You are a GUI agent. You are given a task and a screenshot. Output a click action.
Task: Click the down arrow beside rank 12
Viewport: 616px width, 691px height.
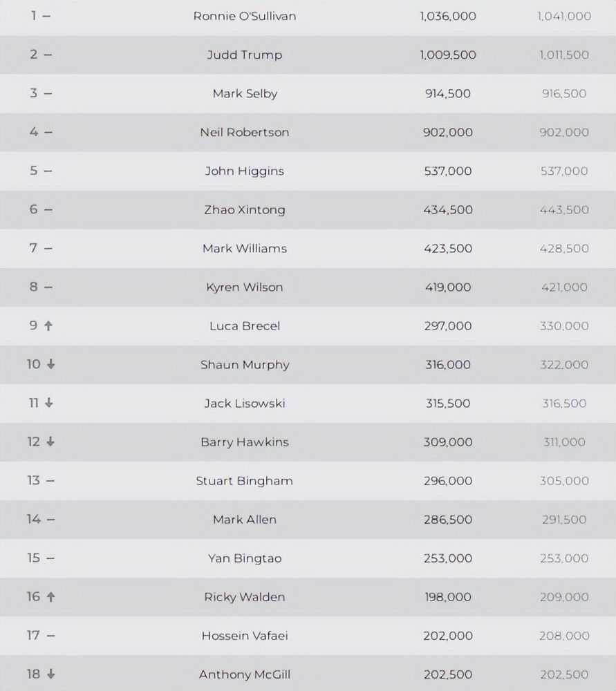[x=50, y=442]
